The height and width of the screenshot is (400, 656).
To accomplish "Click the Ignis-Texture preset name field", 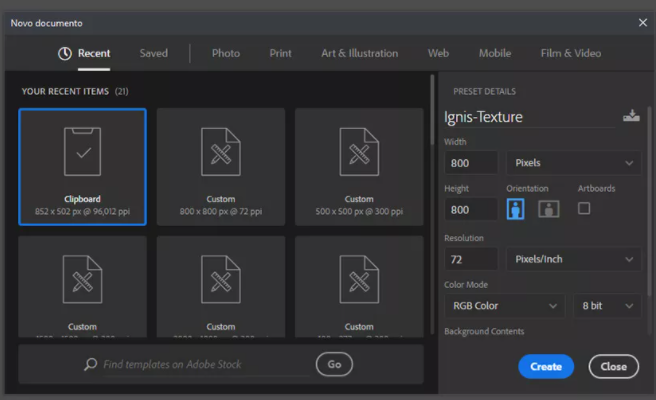I will click(x=529, y=117).
